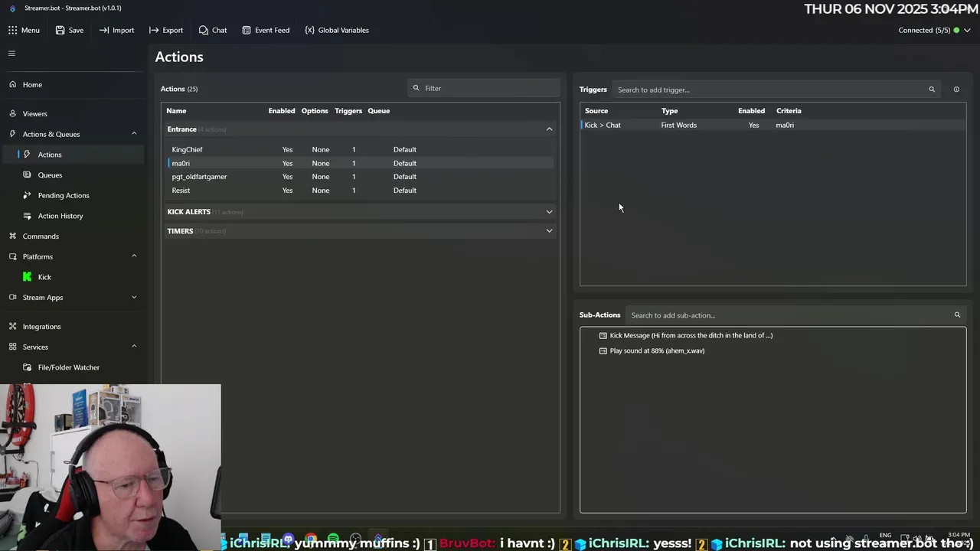Open Queues in the sidebar

[x=50, y=174]
